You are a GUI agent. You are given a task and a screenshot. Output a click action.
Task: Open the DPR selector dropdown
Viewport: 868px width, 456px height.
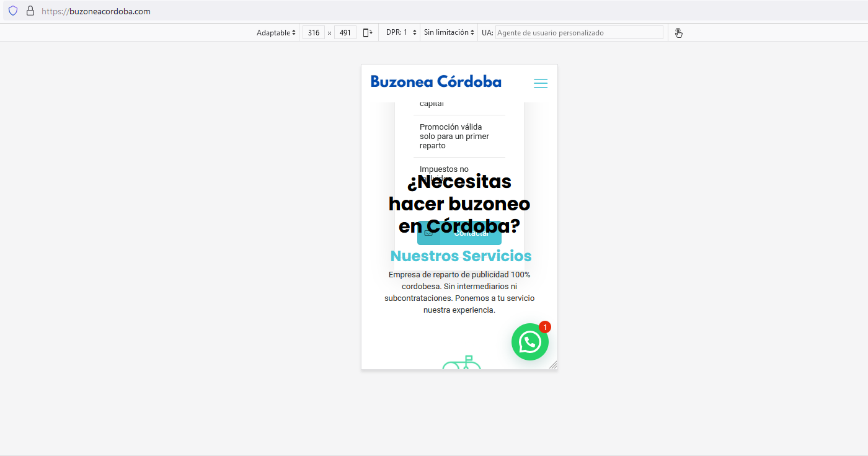pos(402,33)
